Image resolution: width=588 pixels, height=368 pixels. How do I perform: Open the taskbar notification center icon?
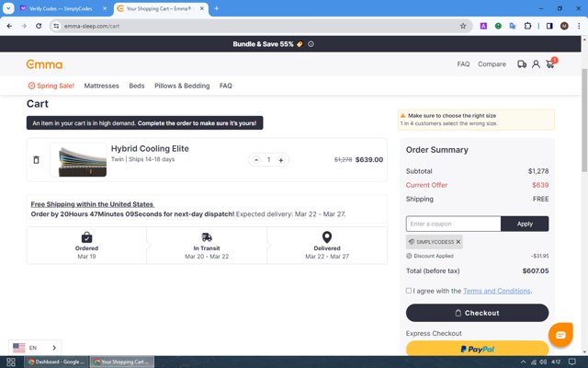tap(571, 362)
